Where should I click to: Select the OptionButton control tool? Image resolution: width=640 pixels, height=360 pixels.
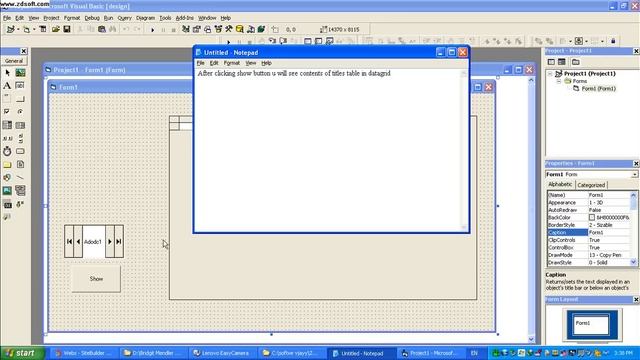click(x=20, y=112)
